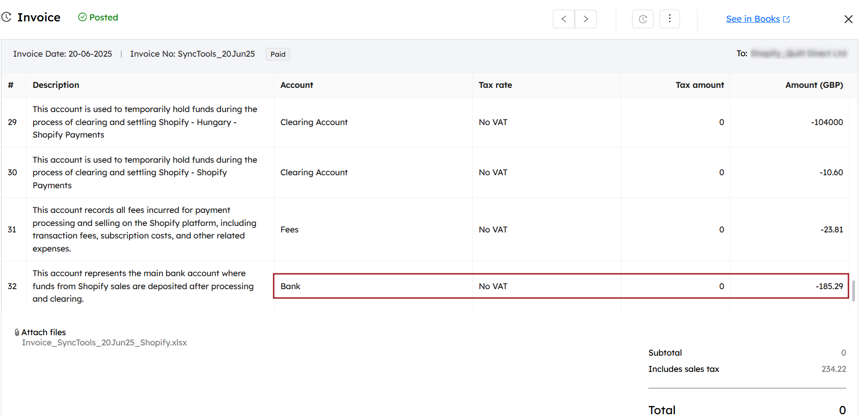Click the Shopify - Hungary description in row 29
Screen dimensions: 868x417
tap(145, 122)
